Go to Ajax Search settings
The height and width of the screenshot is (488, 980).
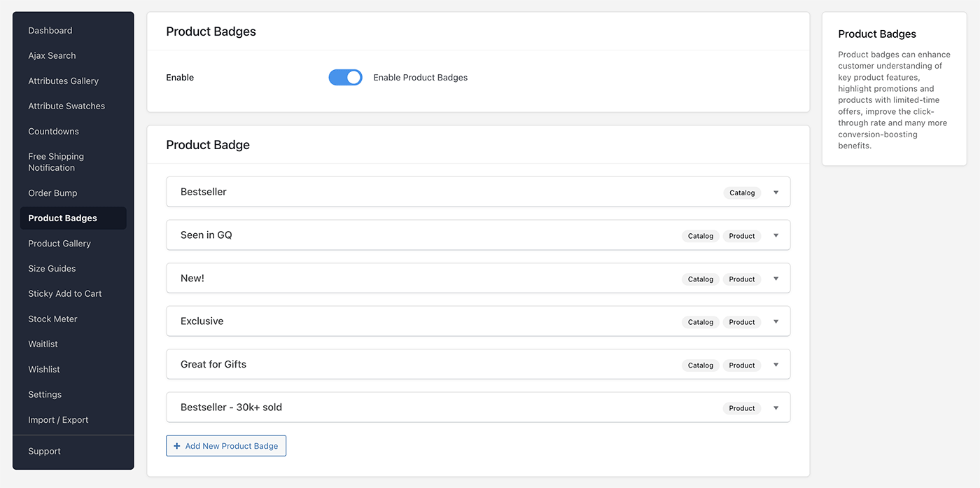[52, 56]
